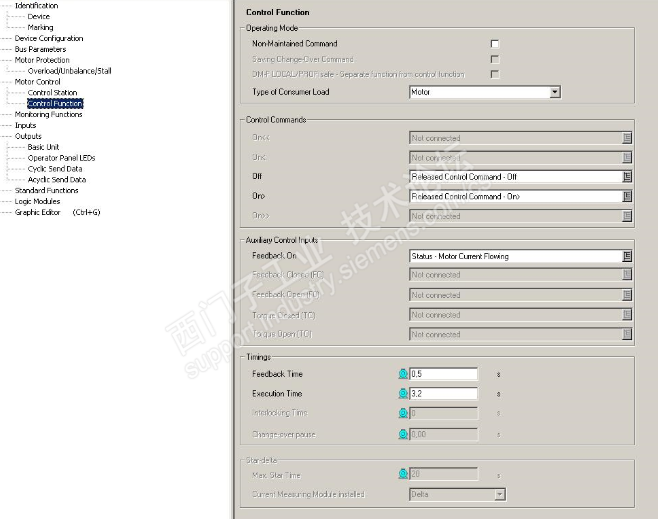The image size is (658, 519).
Task: Select Operator Panel LEDs under Outputs
Action: (61, 158)
